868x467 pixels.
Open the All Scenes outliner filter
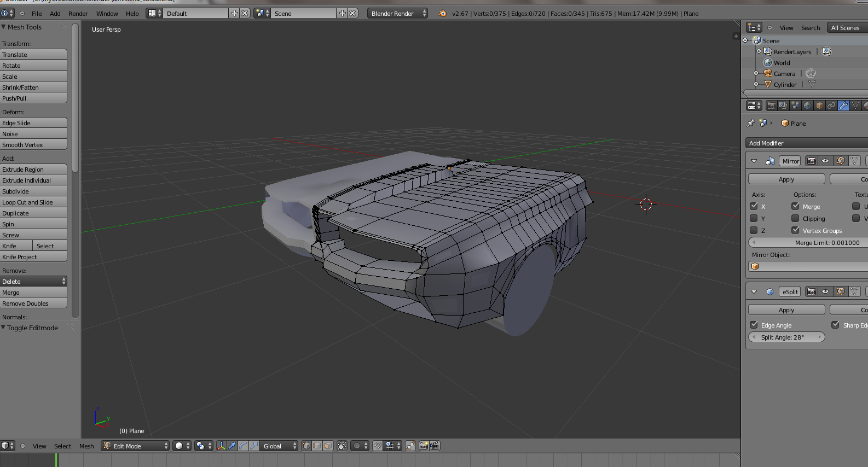847,27
